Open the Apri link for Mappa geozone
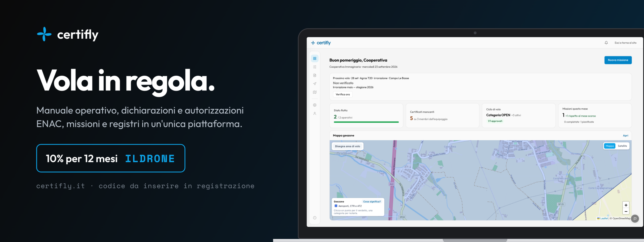644x242 pixels. [625, 136]
